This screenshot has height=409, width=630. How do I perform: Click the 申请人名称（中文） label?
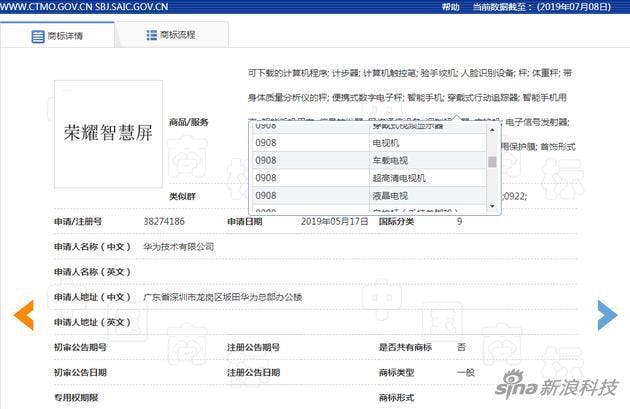[92, 247]
